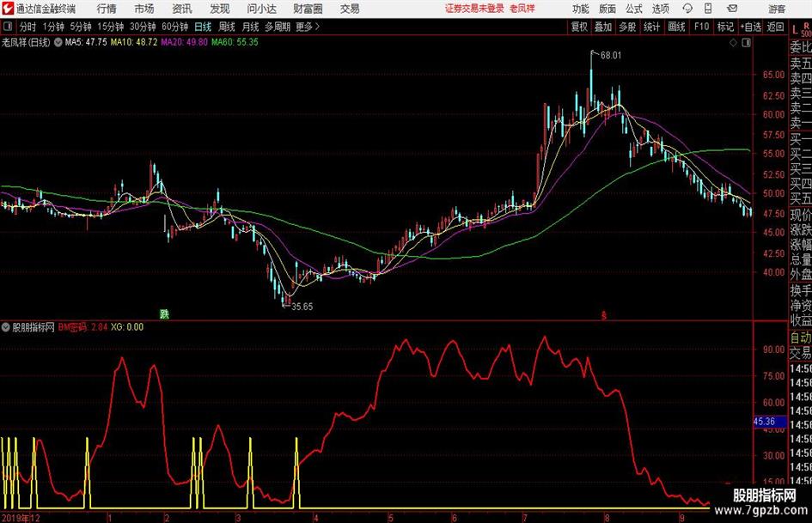The height and width of the screenshot is (523, 812).
Task: Click the 统计 statistics toolbar button
Action: [651, 27]
